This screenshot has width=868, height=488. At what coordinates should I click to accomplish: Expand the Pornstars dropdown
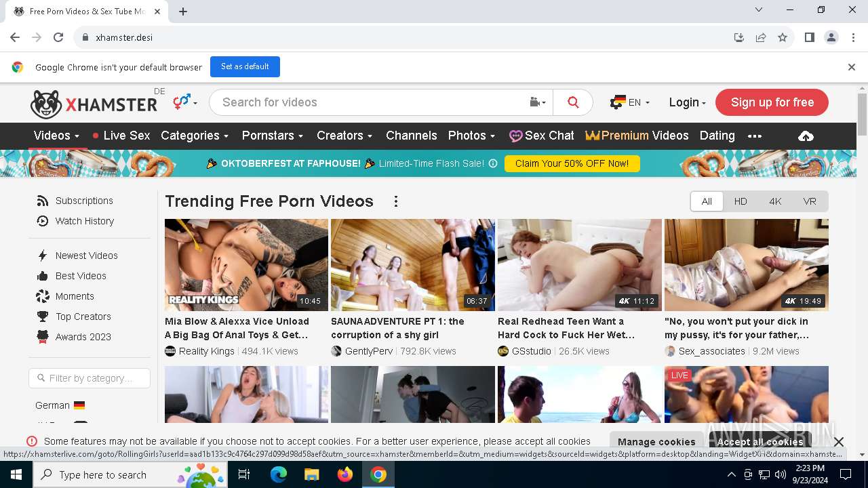coord(273,136)
